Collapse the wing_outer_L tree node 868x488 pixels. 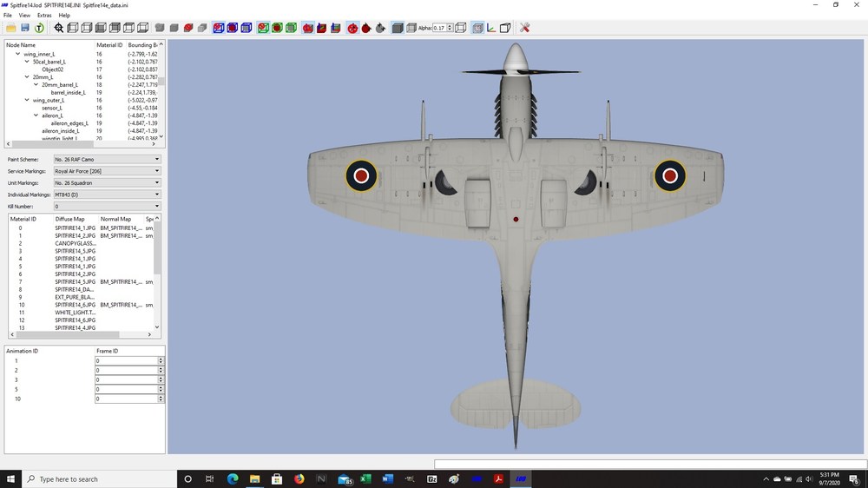coord(27,100)
